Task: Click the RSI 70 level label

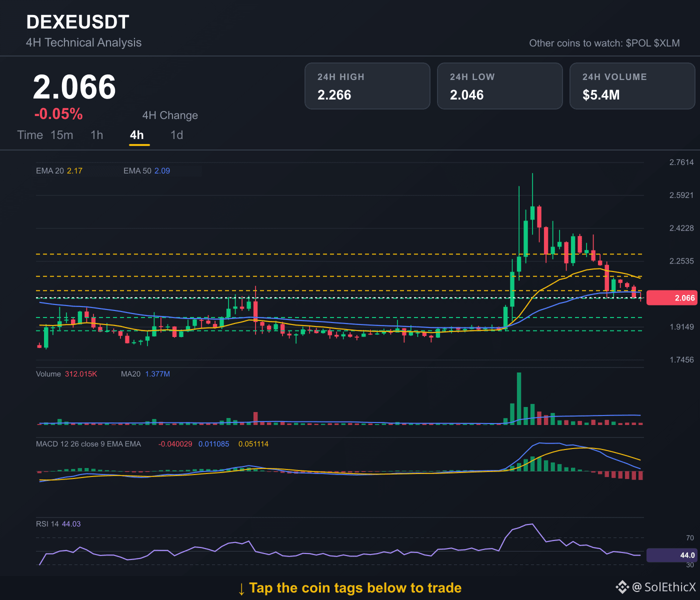Action: [x=690, y=538]
